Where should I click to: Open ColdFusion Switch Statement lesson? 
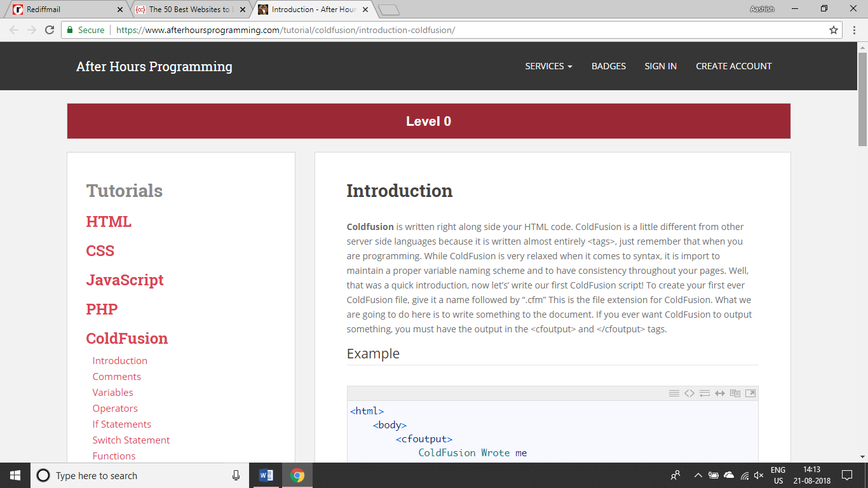(132, 440)
